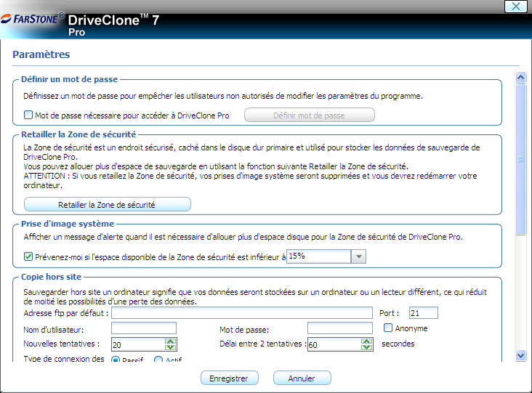Click the FarStone logo icon

pos(6,19)
